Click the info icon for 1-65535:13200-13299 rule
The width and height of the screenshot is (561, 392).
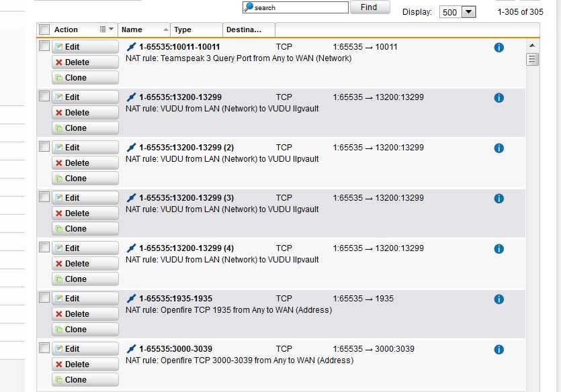(499, 97)
